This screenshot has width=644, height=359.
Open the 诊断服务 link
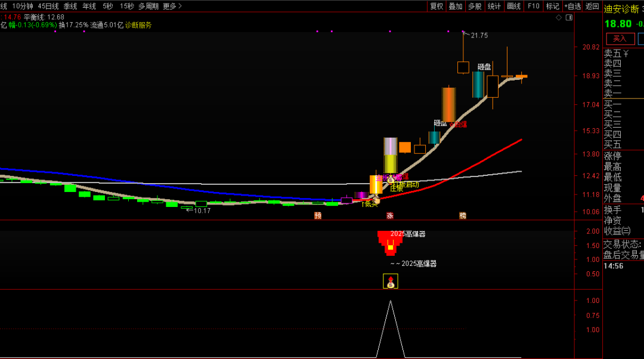click(138, 25)
